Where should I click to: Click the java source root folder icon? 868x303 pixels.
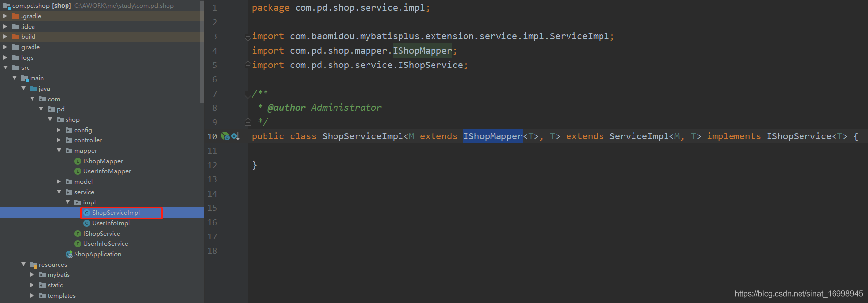tap(33, 88)
